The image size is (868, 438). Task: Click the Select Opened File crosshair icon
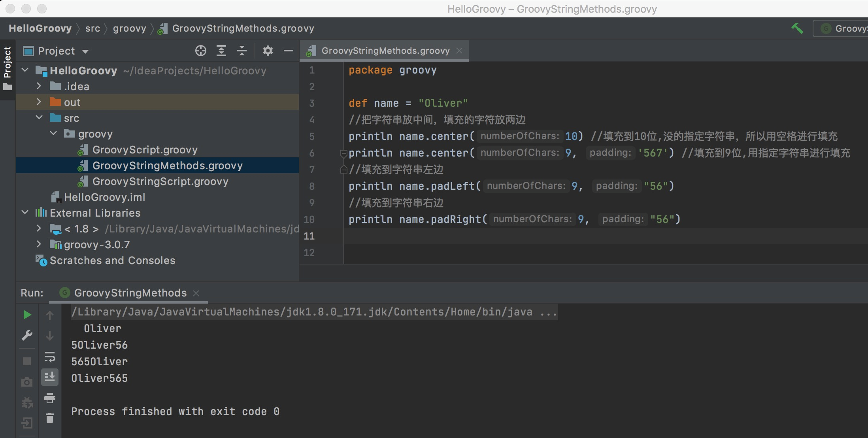201,51
